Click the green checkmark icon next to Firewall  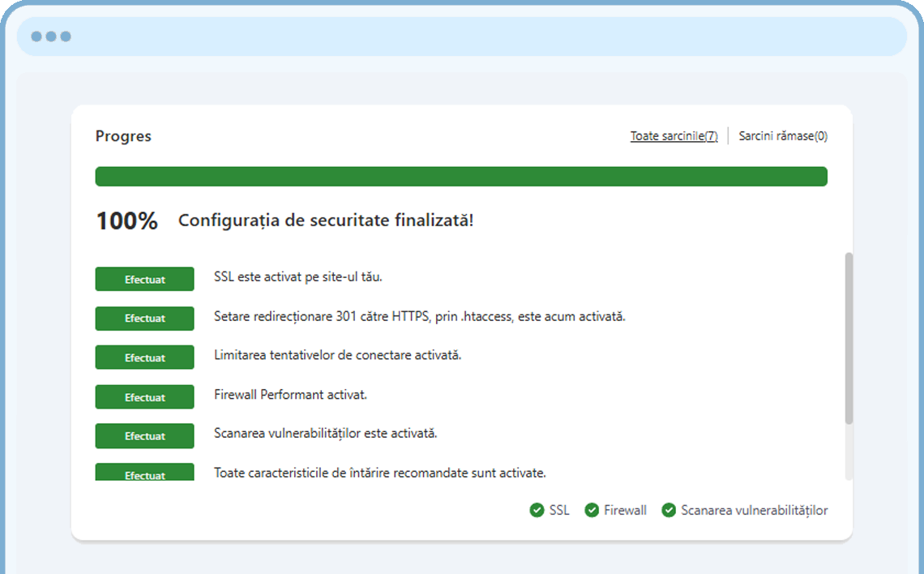(x=592, y=510)
